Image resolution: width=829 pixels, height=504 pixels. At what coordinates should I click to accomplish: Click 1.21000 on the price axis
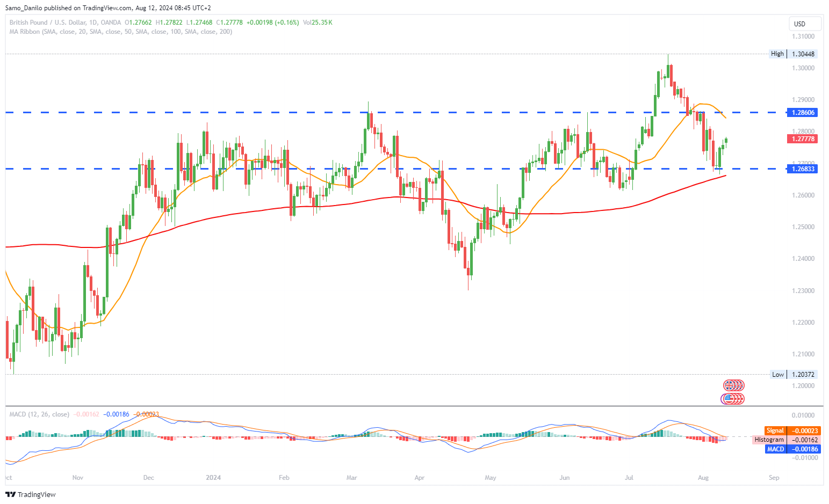point(803,354)
